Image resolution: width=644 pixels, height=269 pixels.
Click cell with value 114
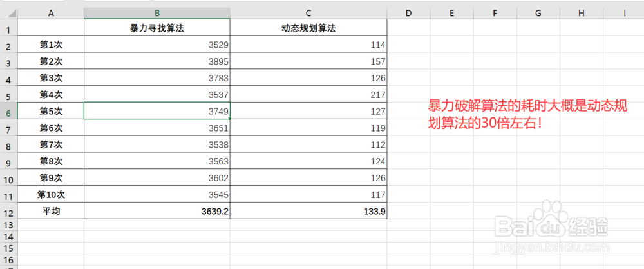pyautogui.click(x=308, y=45)
